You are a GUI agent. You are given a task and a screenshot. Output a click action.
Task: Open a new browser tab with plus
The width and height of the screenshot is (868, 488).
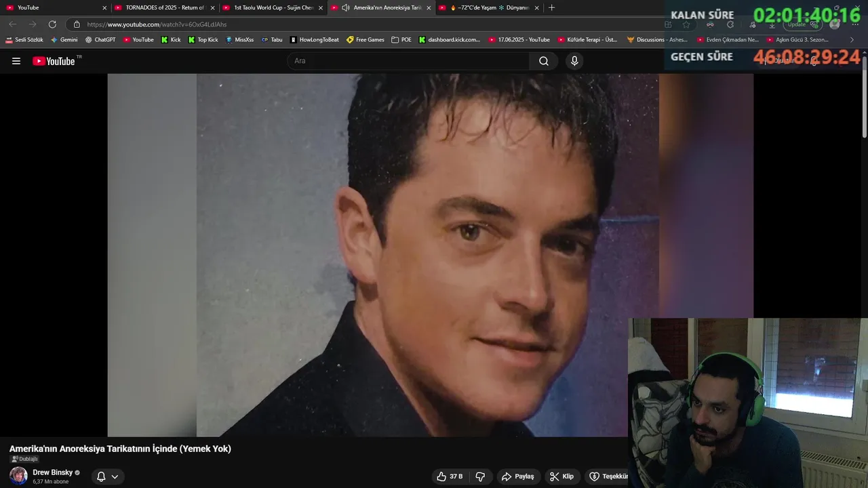coord(551,7)
